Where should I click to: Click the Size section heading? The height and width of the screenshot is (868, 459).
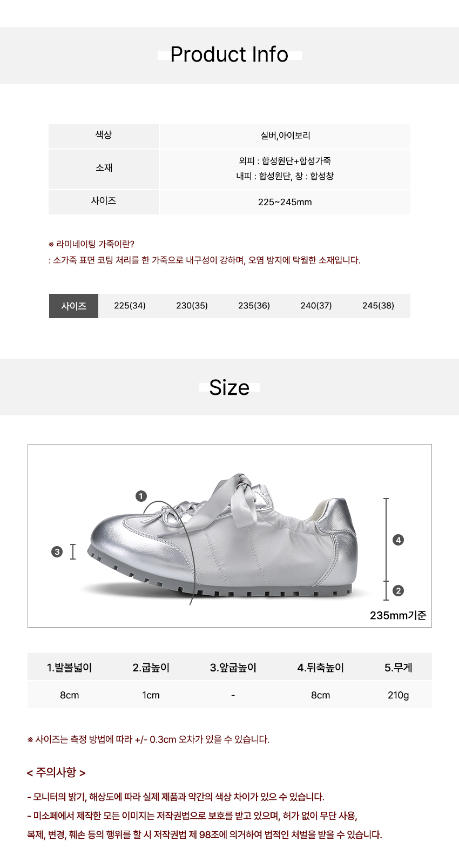click(x=230, y=387)
